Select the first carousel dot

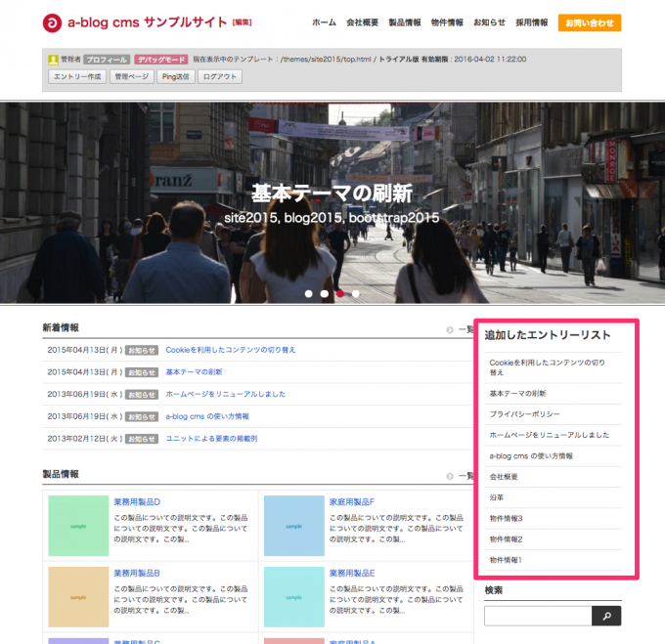coord(309,293)
